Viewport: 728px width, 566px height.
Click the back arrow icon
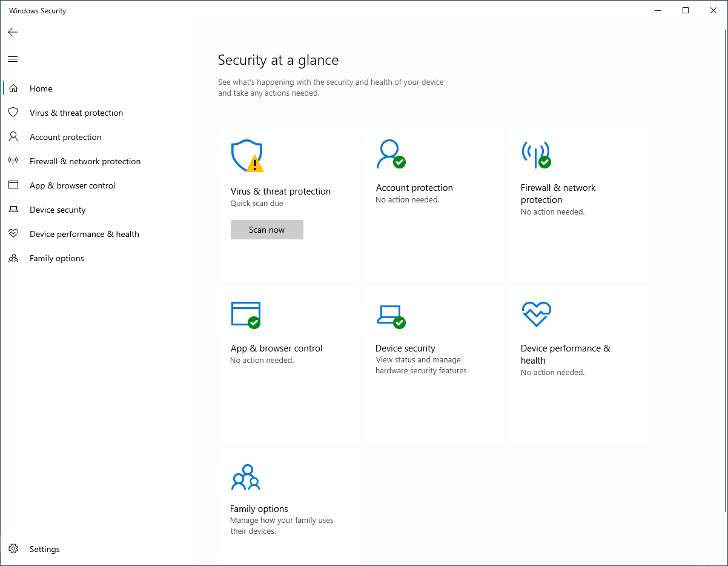[x=13, y=32]
